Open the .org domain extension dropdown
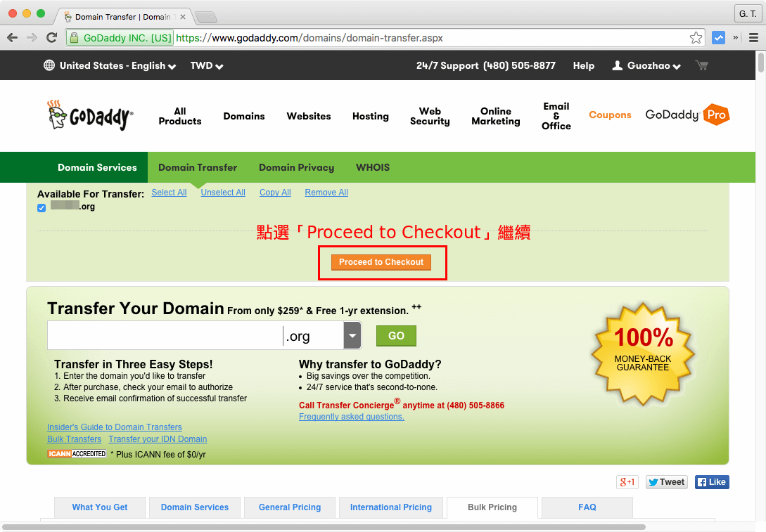The width and height of the screenshot is (766, 532). click(x=352, y=335)
